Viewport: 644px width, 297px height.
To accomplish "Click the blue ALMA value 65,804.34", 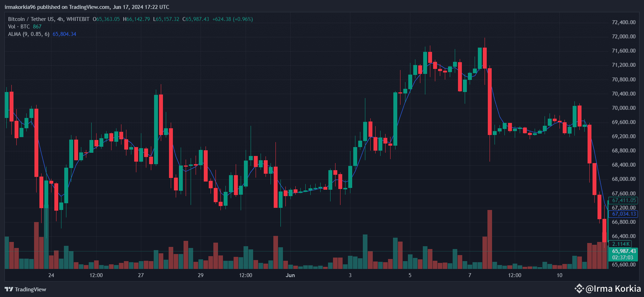I will pyautogui.click(x=64, y=34).
